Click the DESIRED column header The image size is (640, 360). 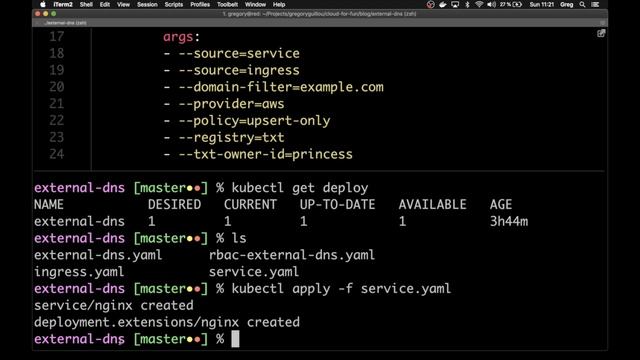[x=174, y=204]
